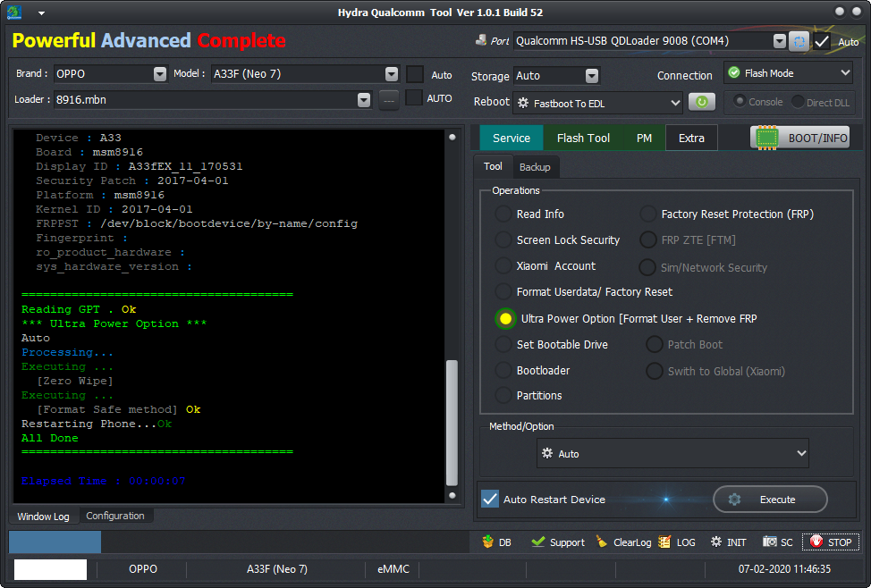Image resolution: width=871 pixels, height=588 pixels.
Task: Click the red STOP button
Action: coord(831,542)
